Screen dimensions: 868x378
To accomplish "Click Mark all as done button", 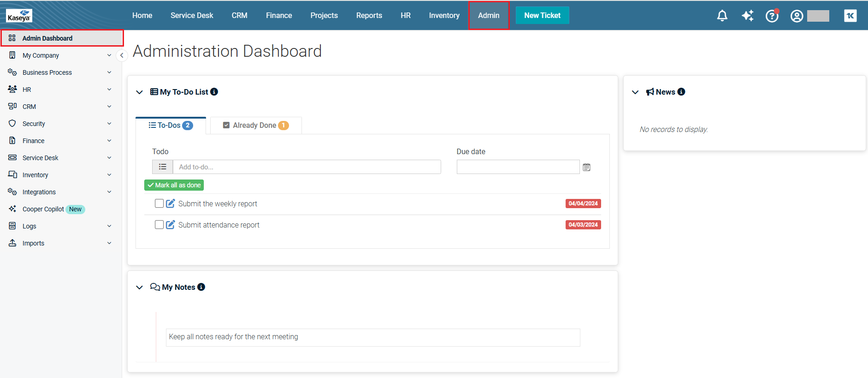I will click(174, 185).
